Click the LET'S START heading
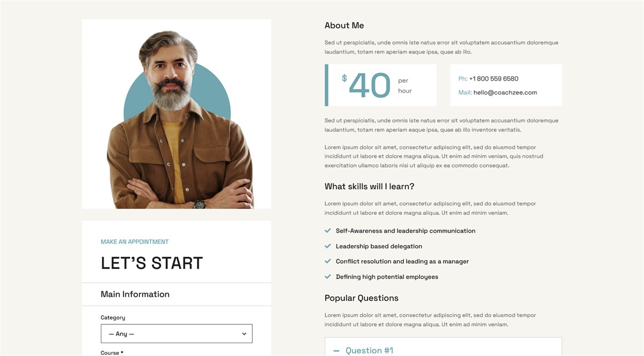 tap(152, 263)
